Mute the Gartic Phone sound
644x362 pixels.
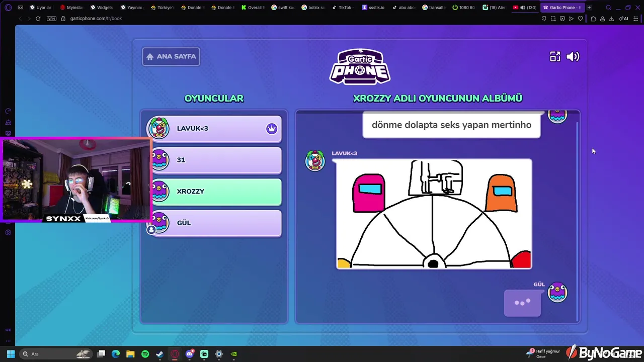point(573,57)
